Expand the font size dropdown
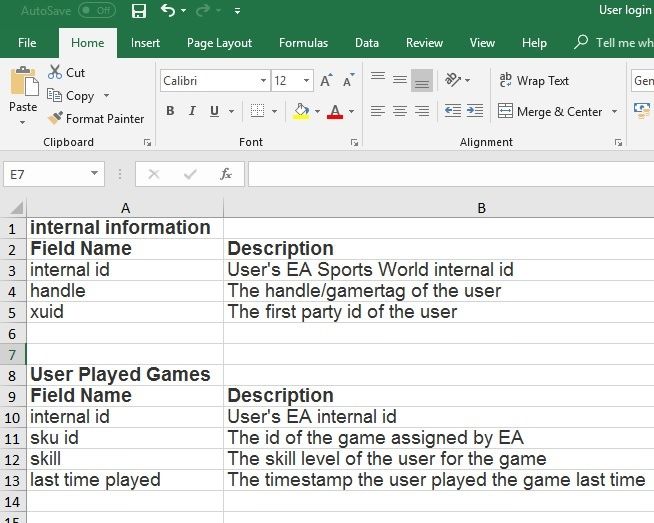The width and height of the screenshot is (654, 523). pos(306,81)
